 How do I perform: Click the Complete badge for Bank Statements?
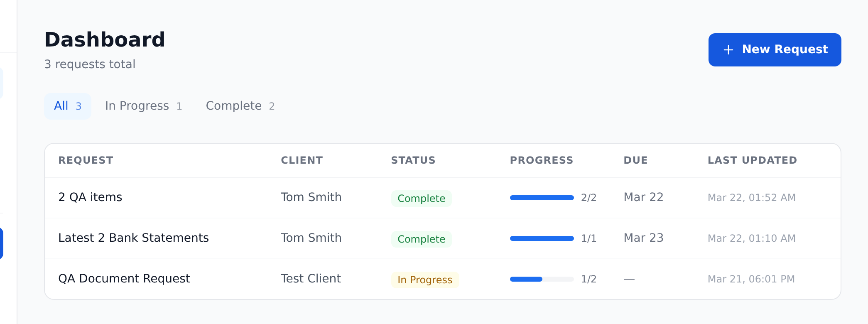421,239
